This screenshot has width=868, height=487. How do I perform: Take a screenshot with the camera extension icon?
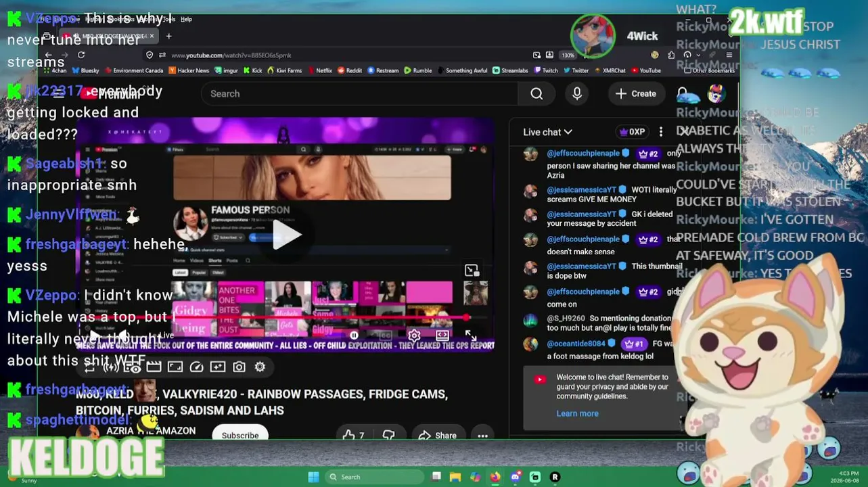click(239, 367)
